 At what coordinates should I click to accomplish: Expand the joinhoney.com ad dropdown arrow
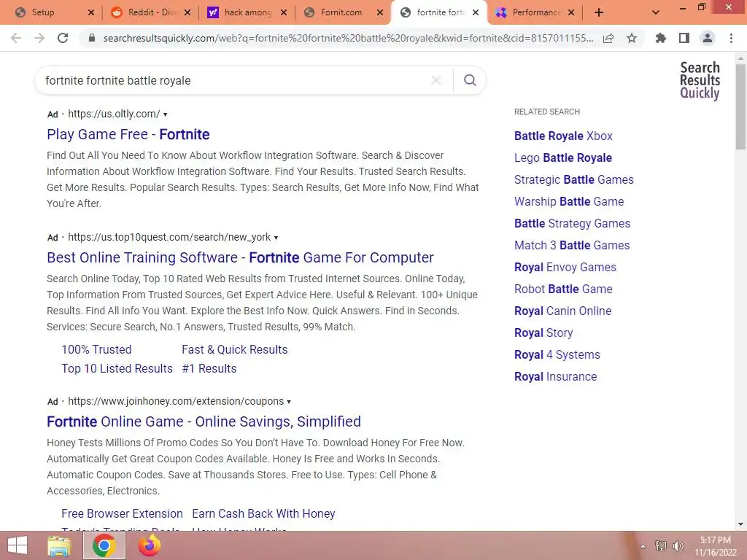[289, 402]
